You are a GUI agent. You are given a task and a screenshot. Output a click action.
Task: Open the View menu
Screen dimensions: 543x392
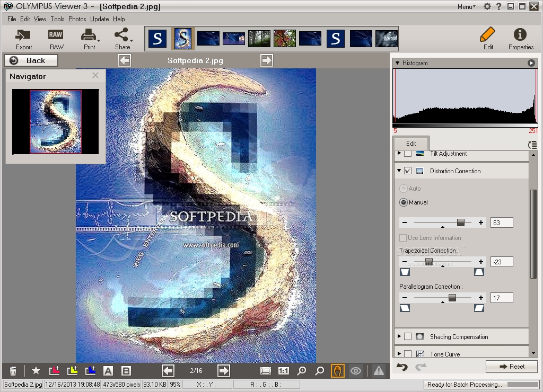[40, 19]
